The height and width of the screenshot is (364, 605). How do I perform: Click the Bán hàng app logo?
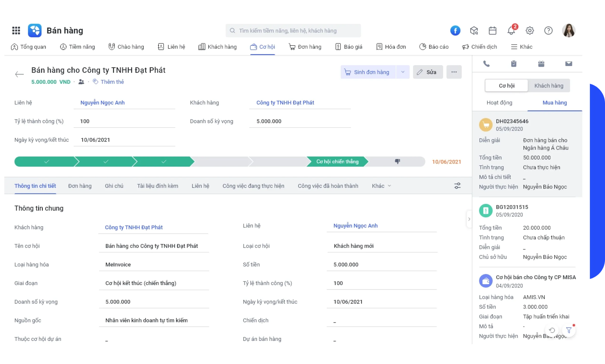pos(35,31)
